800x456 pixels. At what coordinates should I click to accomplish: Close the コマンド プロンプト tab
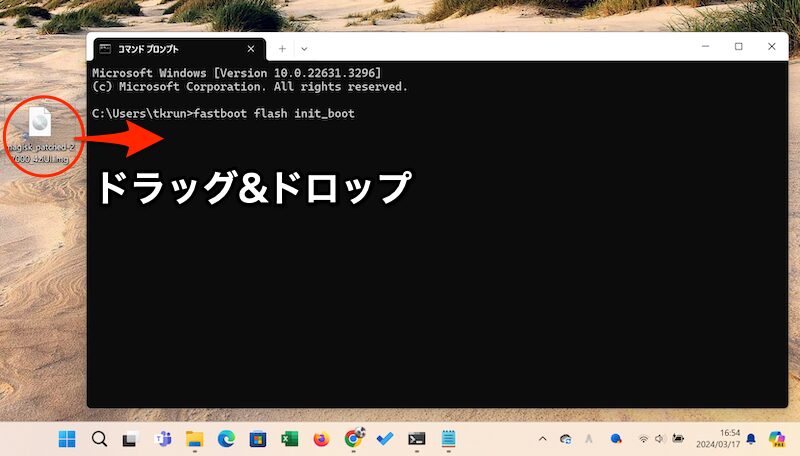(x=250, y=48)
